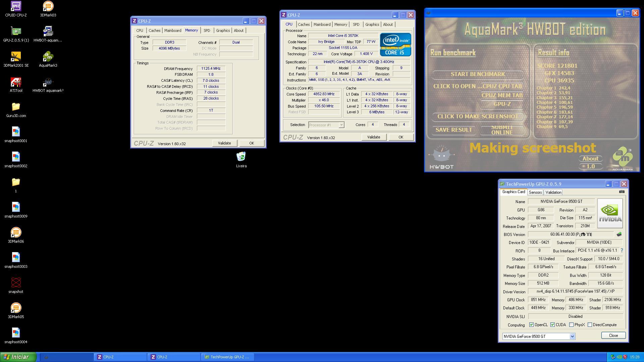The height and width of the screenshot is (362, 644).
Task: Click the GPU-Z button in AquaMark3
Action: [502, 104]
